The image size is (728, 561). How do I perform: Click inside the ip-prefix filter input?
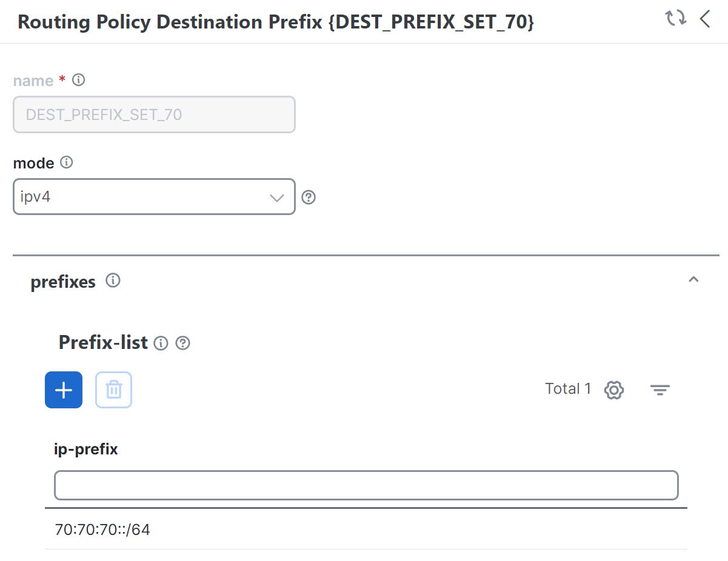(x=364, y=485)
